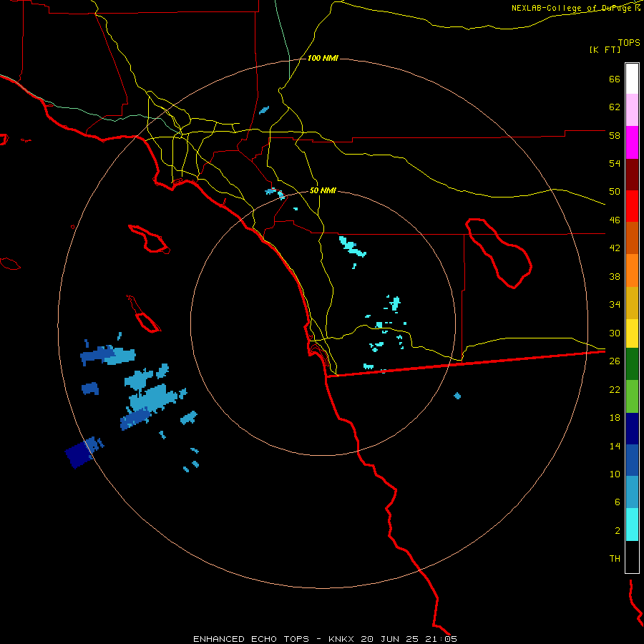Click the gold swatch in color scale
This screenshot has height=644, width=644.
(632, 303)
